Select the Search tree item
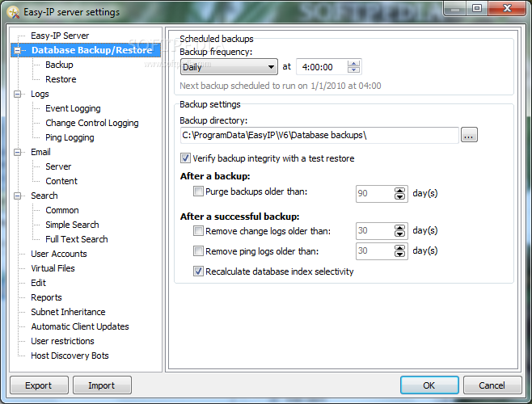Viewport: 532px width, 404px height. [x=44, y=196]
